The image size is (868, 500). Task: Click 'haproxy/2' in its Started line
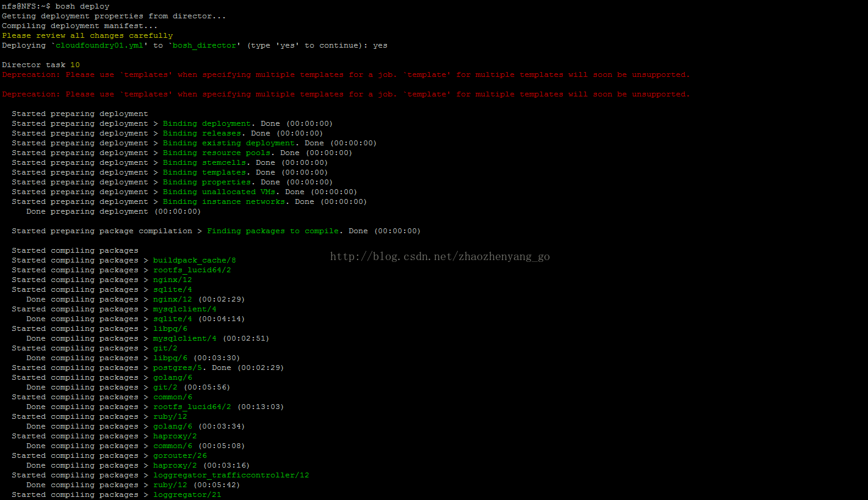coord(175,436)
